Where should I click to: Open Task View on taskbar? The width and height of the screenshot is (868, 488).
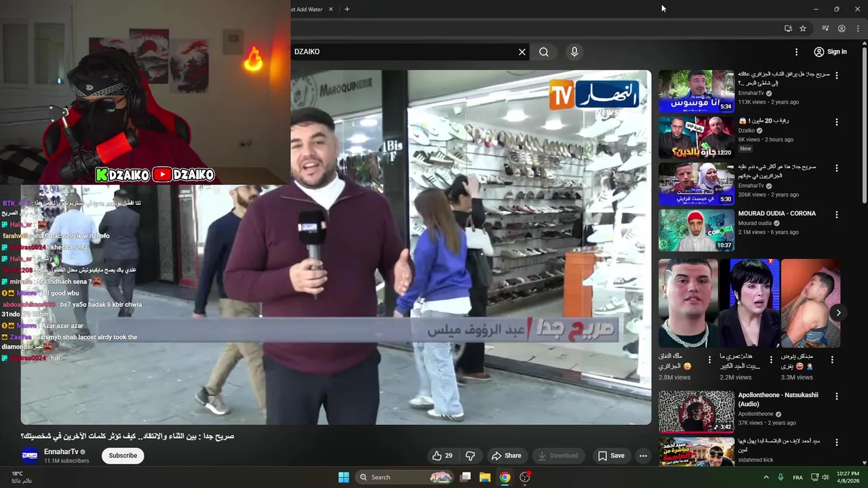[465, 477]
